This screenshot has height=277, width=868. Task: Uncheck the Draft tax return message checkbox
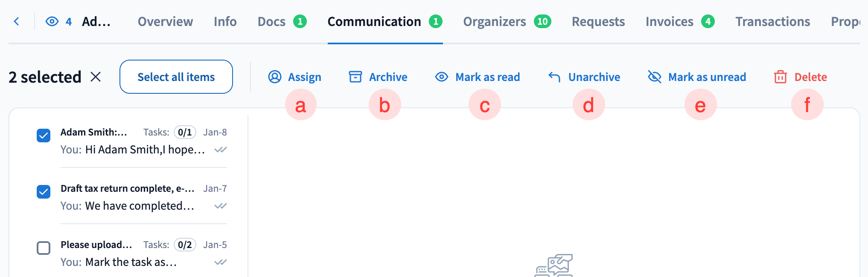click(x=44, y=192)
